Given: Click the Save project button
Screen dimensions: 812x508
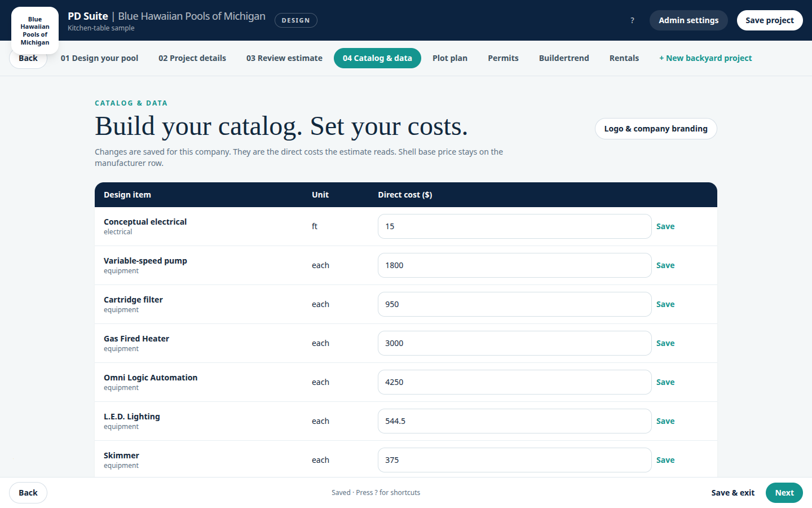Looking at the screenshot, I should click(x=770, y=20).
